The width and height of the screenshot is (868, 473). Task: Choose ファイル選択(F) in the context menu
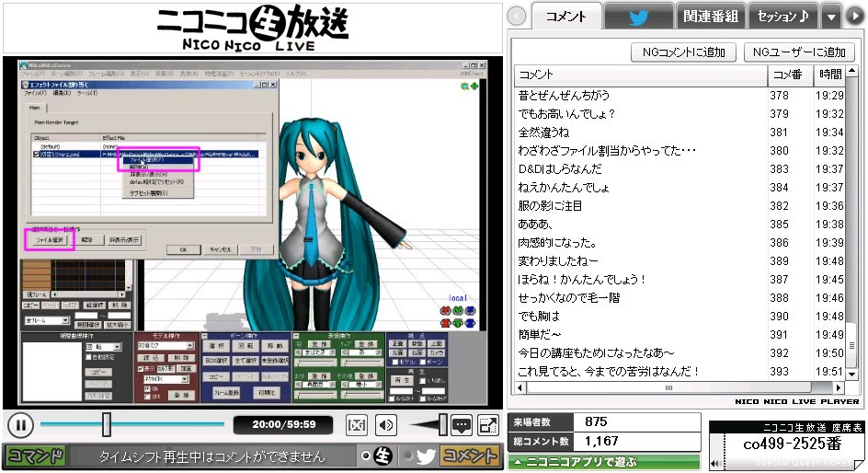click(x=157, y=159)
